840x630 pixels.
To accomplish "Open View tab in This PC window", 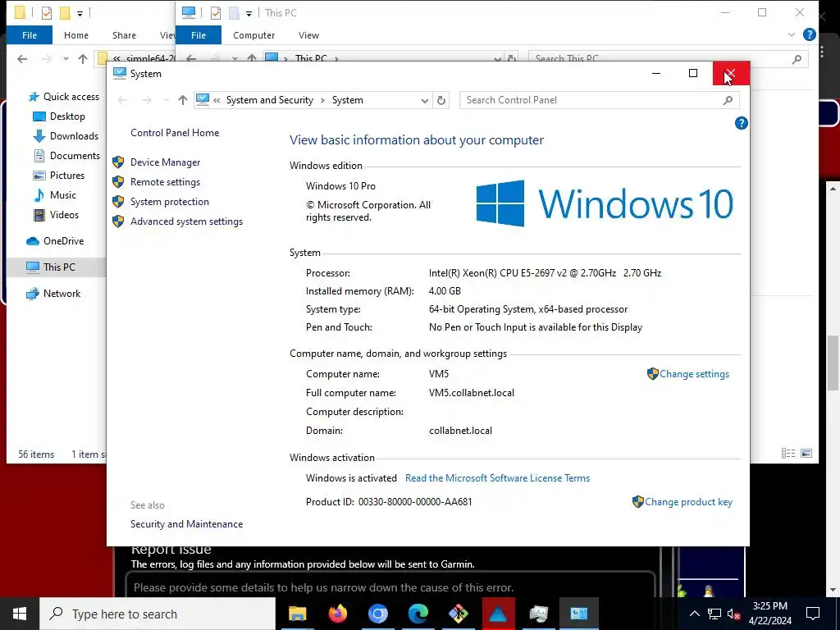I will (x=308, y=35).
